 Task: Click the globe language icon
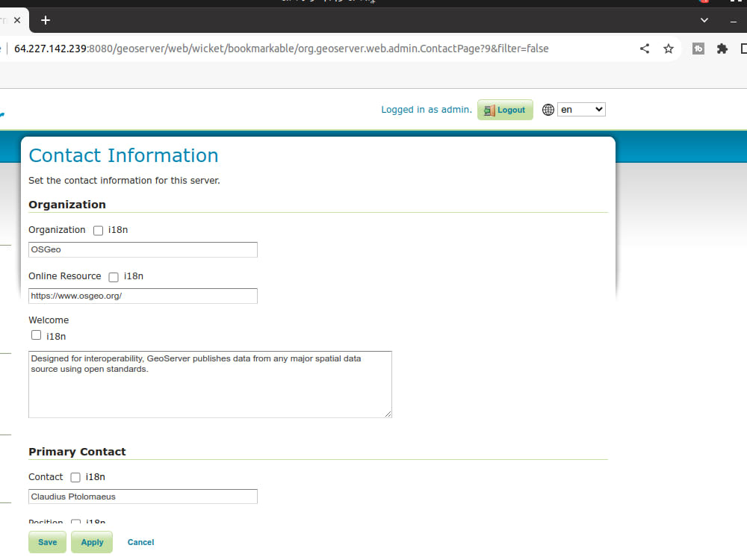click(x=548, y=110)
